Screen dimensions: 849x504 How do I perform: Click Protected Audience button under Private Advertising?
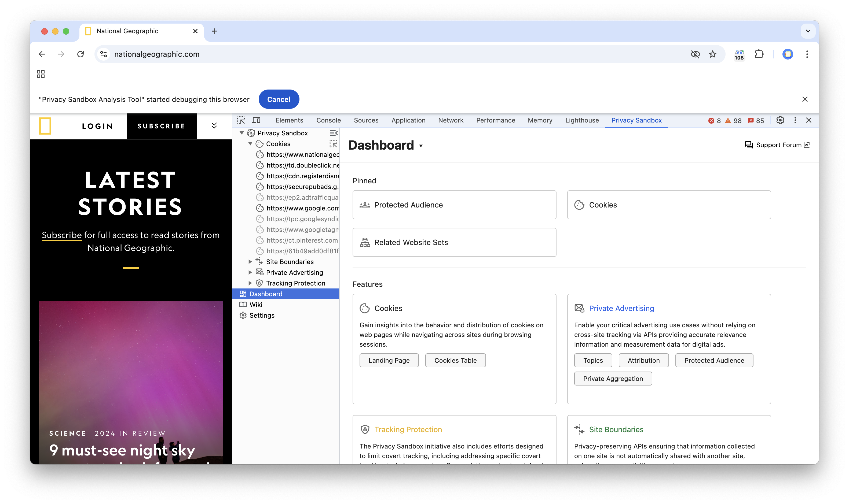[x=714, y=360]
